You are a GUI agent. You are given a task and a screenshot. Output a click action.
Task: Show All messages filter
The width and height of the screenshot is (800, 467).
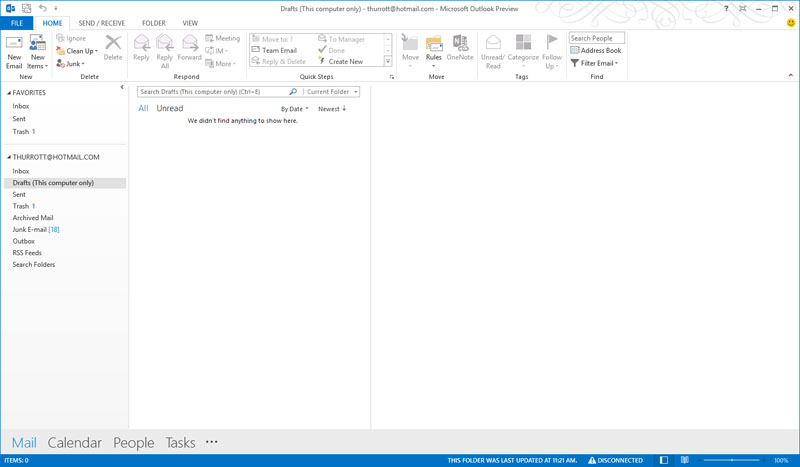[x=143, y=108]
